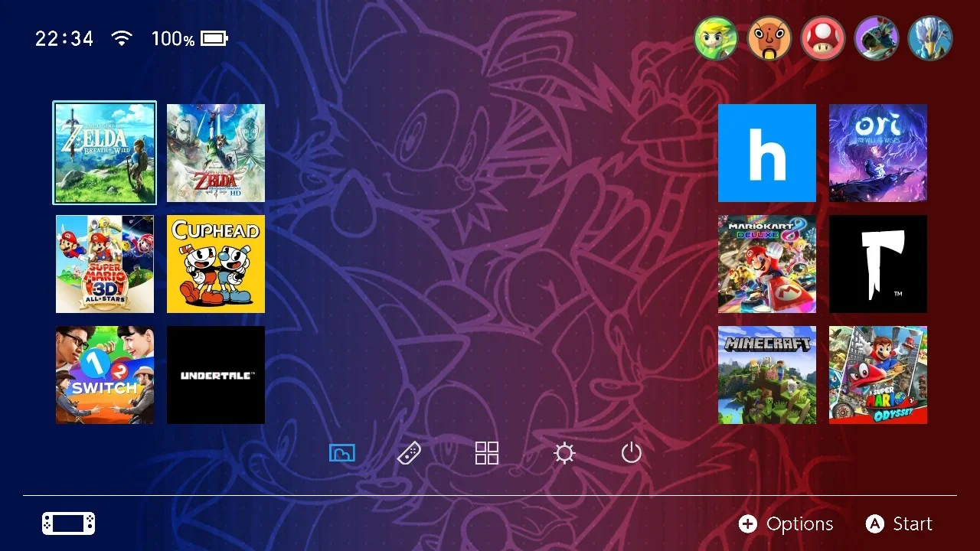Select the red Super Mushroom user avatar
Screen dimensions: 980x551
(x=823, y=38)
